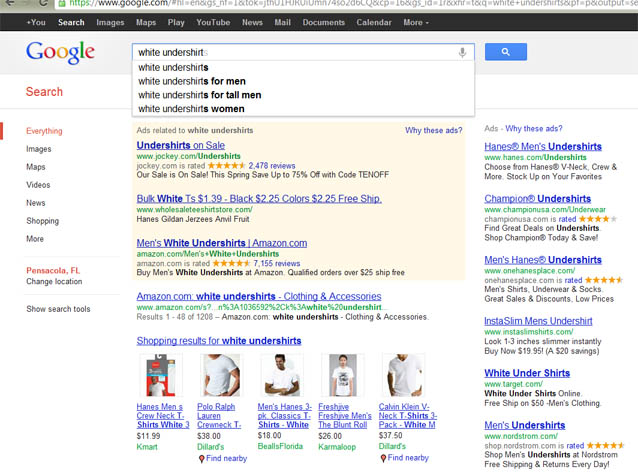Viewport: 638px width, 476px height.
Task: Click the Google logo
Action: click(x=60, y=52)
